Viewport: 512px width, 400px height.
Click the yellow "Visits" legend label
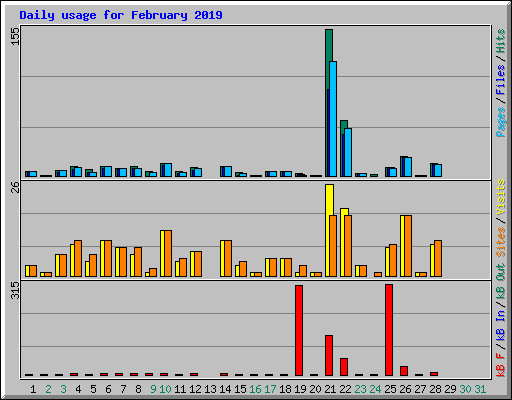coord(501,198)
